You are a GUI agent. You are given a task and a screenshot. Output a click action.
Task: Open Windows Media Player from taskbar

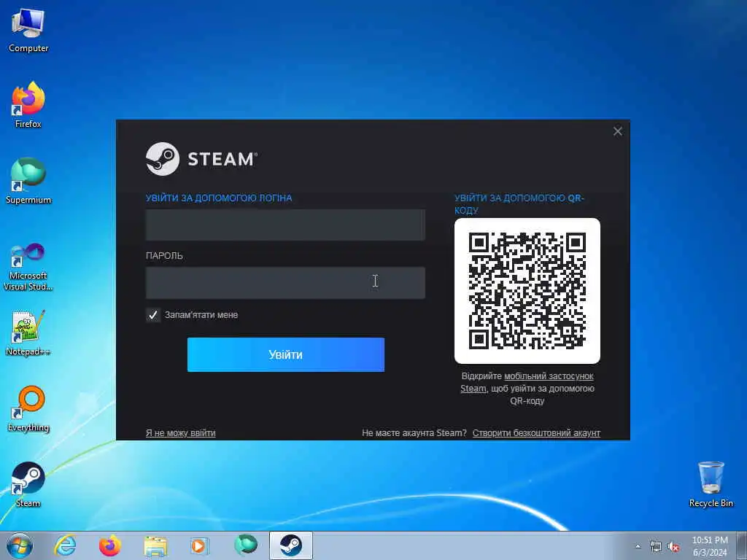click(200, 545)
